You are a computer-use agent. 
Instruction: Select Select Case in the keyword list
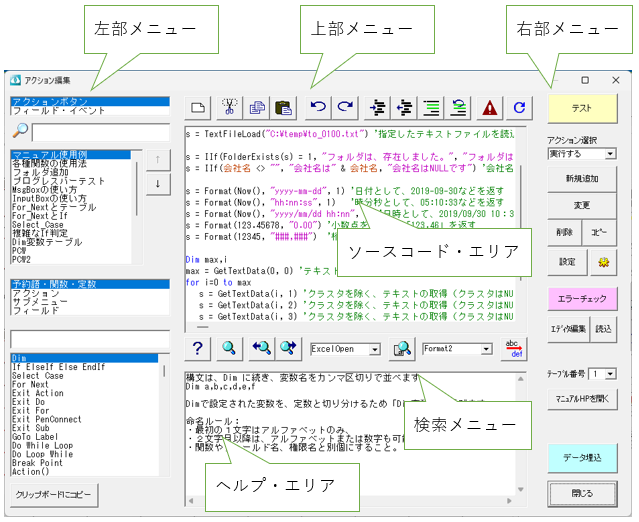(39, 376)
